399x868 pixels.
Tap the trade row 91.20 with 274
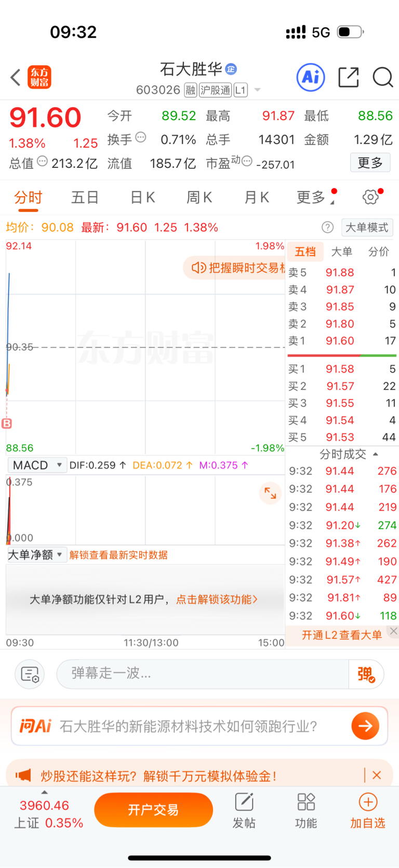(342, 525)
